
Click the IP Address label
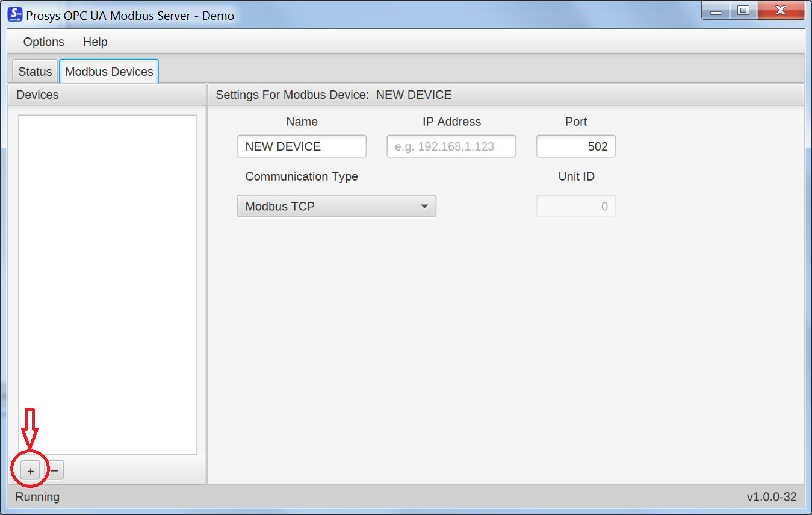[x=452, y=122]
